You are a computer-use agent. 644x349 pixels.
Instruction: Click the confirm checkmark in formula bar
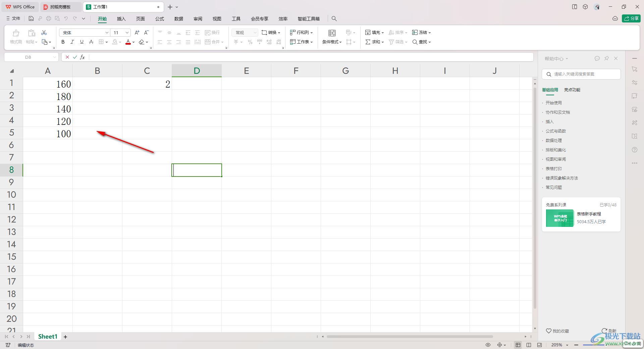tap(75, 57)
